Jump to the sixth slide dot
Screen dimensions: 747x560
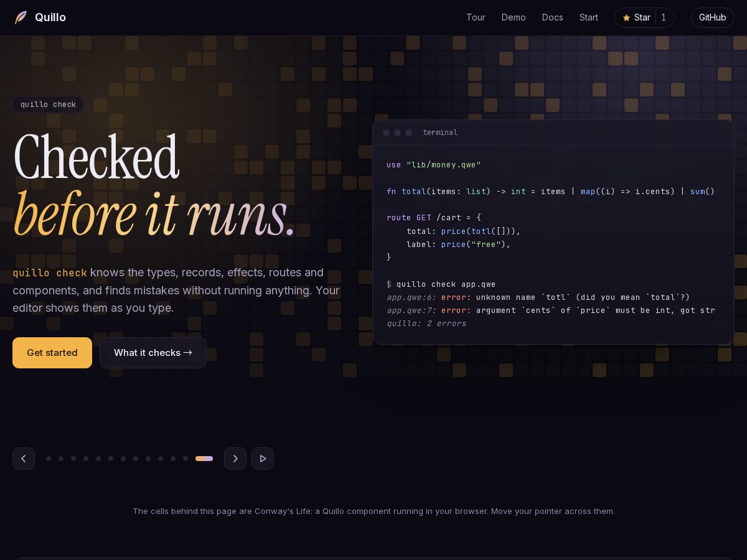(x=111, y=459)
